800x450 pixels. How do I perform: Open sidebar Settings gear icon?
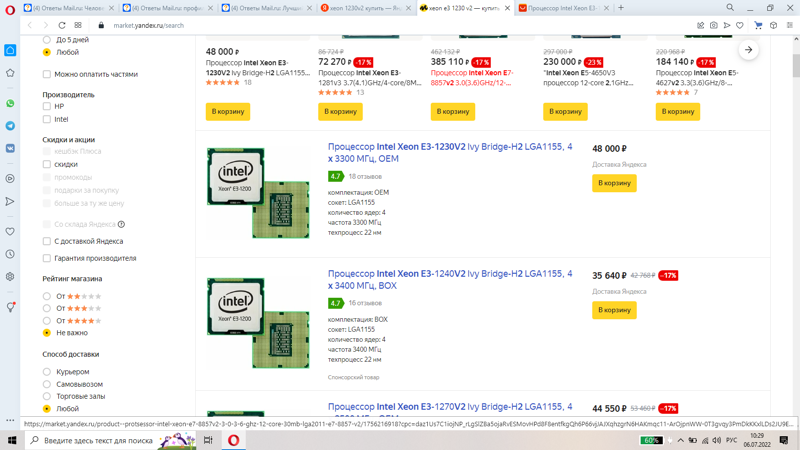10,277
